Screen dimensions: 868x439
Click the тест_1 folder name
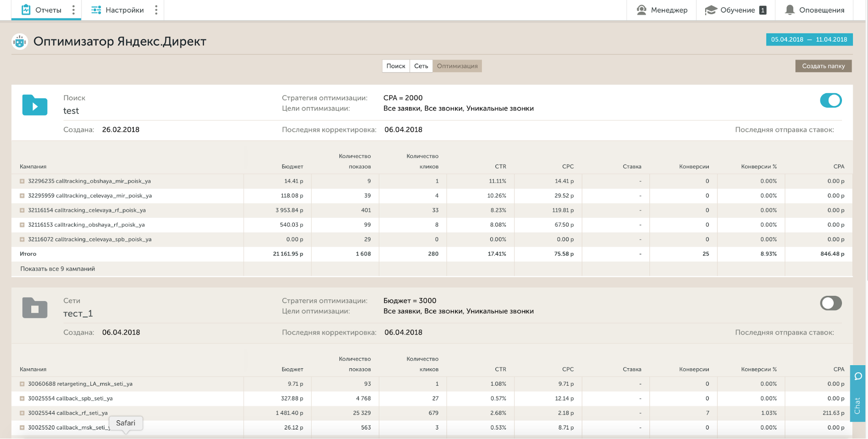[x=78, y=314]
